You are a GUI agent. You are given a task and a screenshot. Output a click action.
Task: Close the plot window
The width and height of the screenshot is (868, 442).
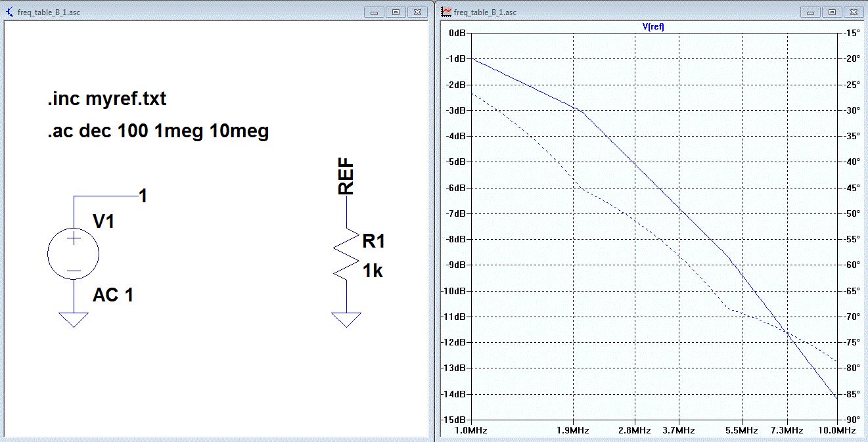(x=854, y=12)
